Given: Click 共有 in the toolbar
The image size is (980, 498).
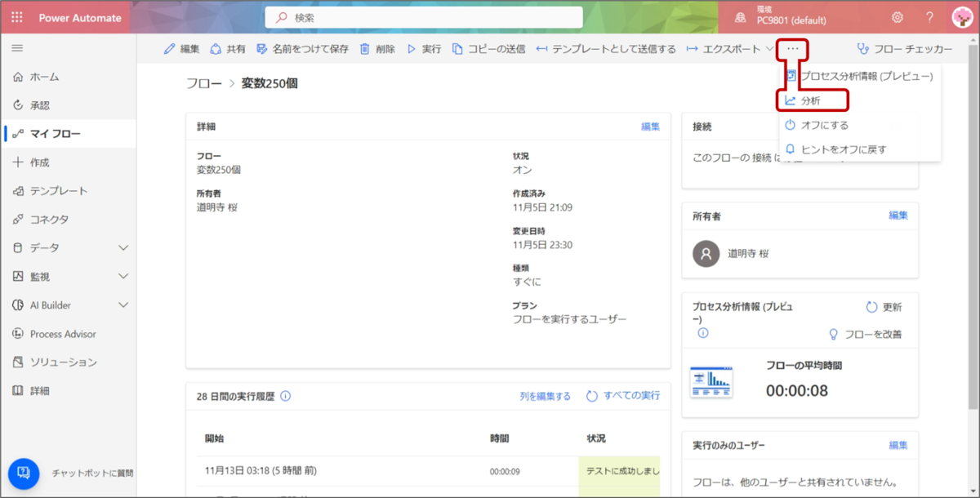Looking at the screenshot, I should [228, 49].
